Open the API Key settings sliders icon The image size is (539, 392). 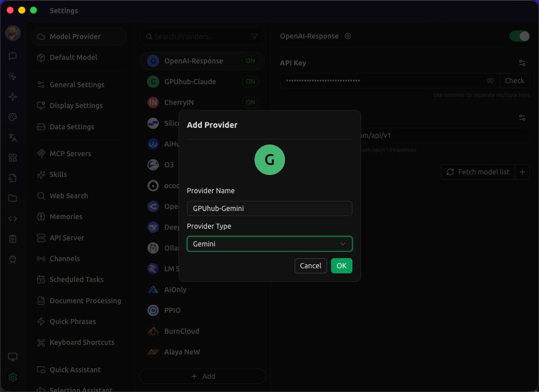[x=522, y=63]
